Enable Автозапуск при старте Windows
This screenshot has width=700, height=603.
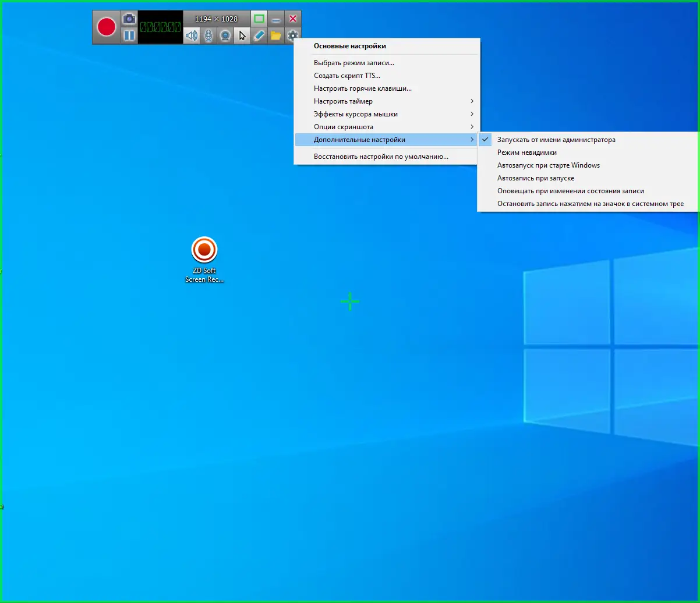588,165
